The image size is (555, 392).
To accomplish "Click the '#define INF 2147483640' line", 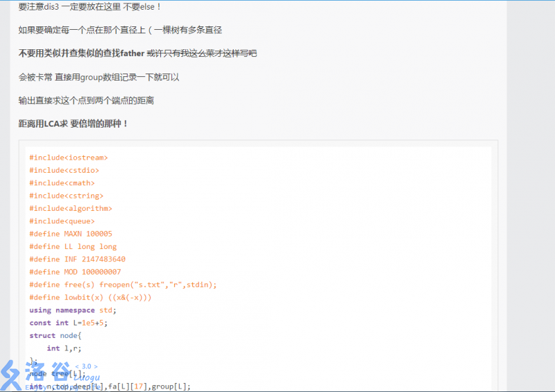I will point(77,259).
